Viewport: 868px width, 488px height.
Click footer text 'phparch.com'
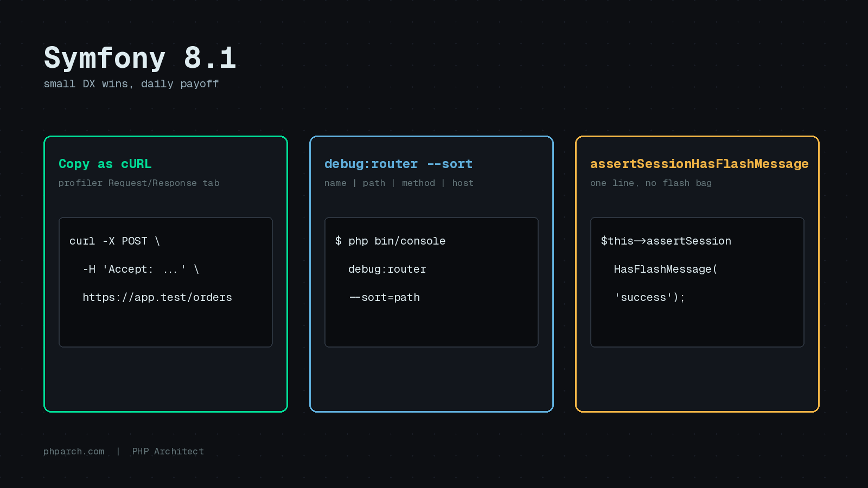pos(74,452)
